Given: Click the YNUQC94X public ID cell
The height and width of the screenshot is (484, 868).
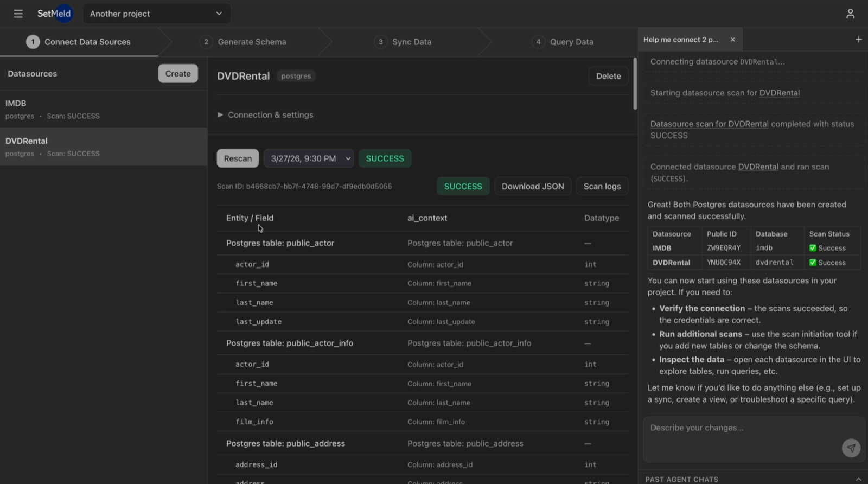Looking at the screenshot, I should click(x=724, y=262).
